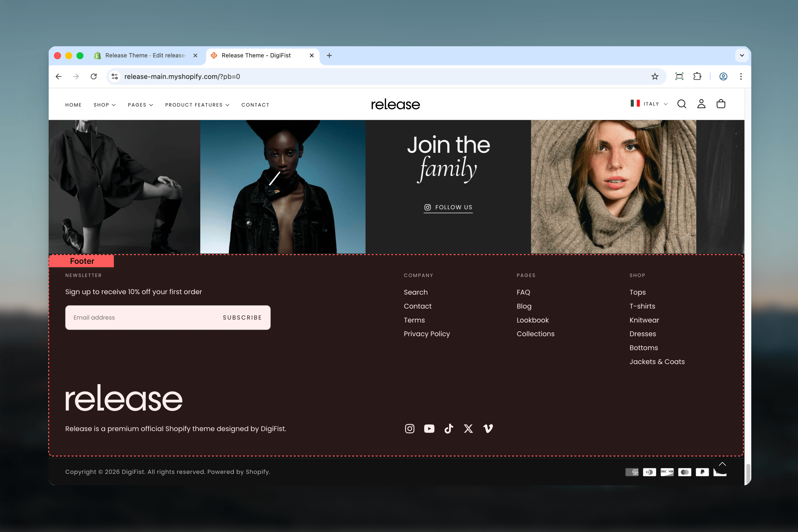798x532 pixels.
Task: Click the screen capture toolbar icon
Action: pyautogui.click(x=679, y=76)
